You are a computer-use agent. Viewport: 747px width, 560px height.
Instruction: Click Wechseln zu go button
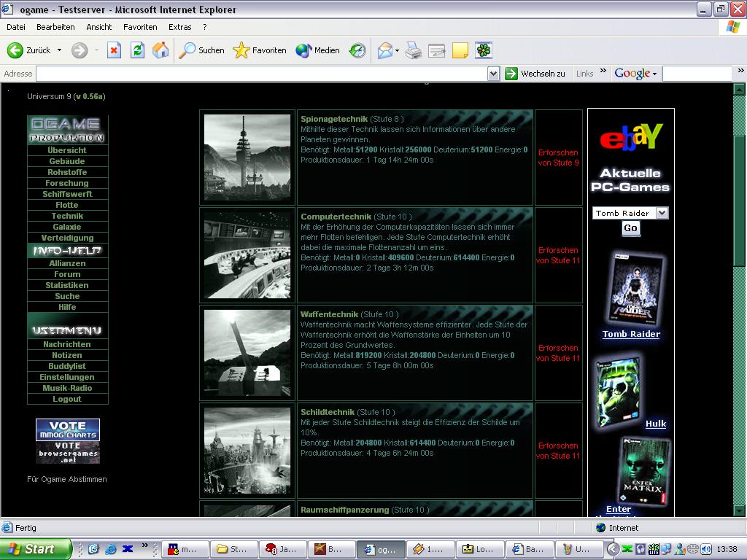[x=535, y=74]
